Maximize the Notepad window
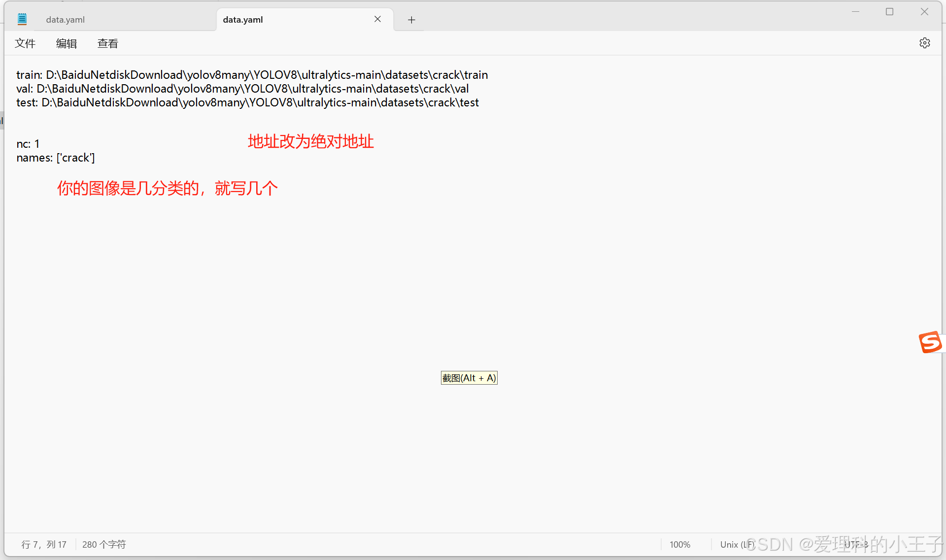 (x=889, y=12)
